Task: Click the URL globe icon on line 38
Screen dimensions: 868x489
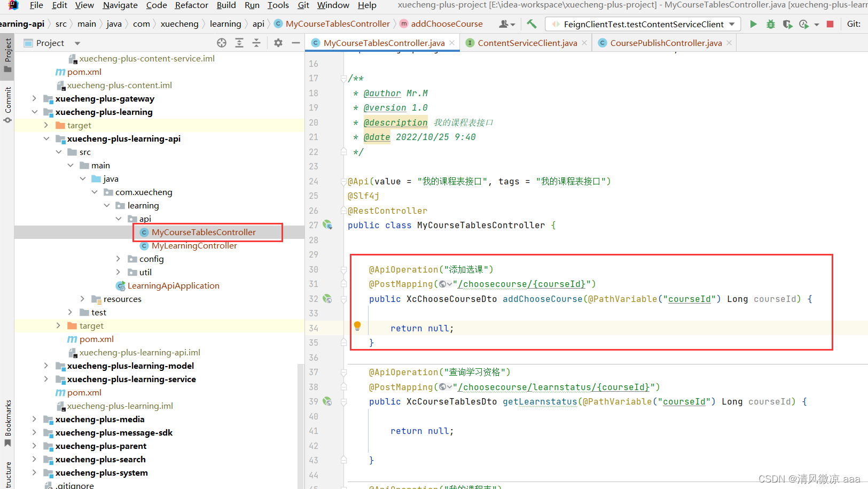Action: tap(445, 387)
